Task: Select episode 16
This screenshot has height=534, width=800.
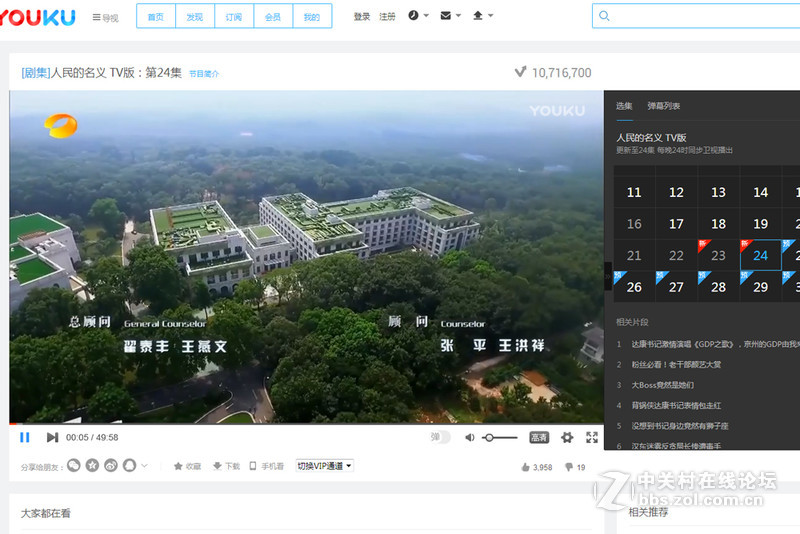Action: 634,224
